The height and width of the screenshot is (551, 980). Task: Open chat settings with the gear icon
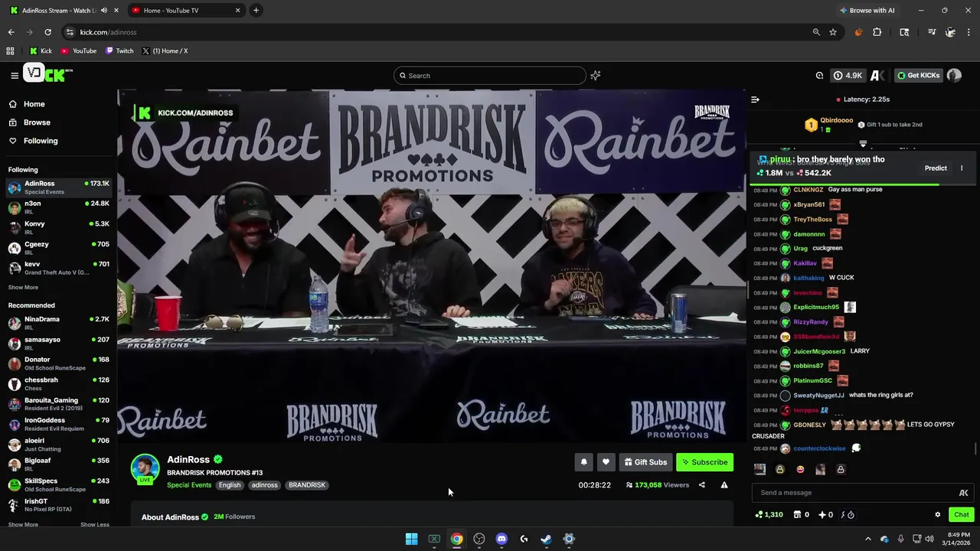[x=937, y=515]
